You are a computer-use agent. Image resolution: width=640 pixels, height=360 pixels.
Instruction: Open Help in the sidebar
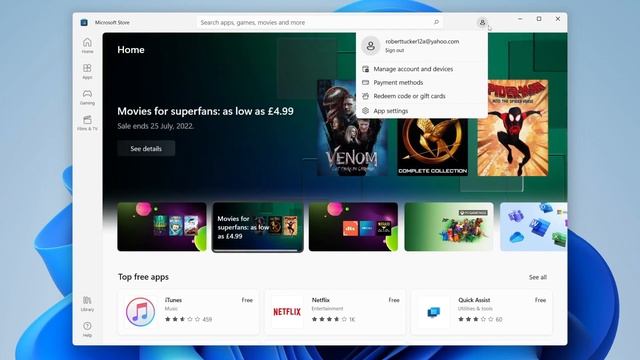coord(87,329)
